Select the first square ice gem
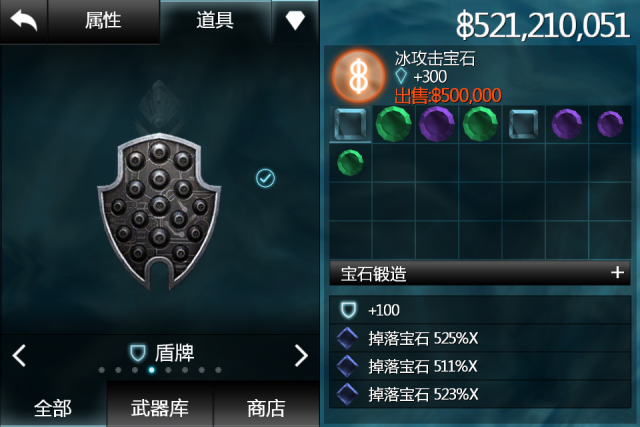Viewport: 640px width, 427px height. point(351,124)
